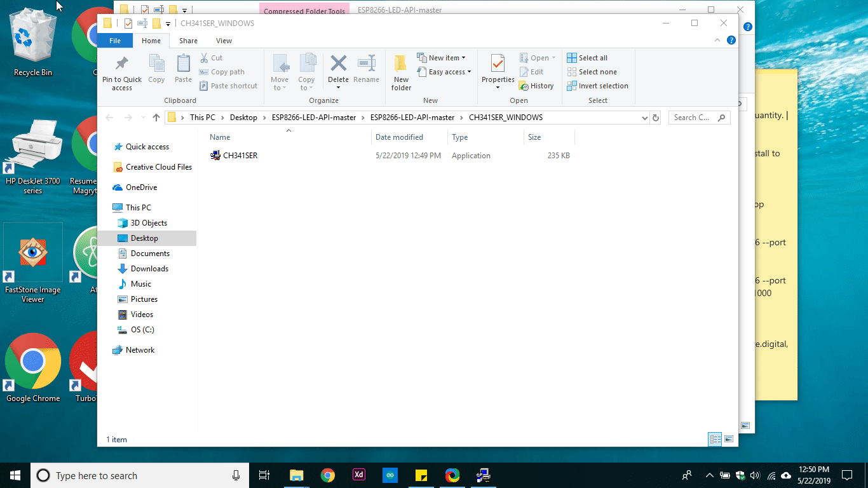This screenshot has height=488, width=868.
Task: Select OS (C:) drive in navigation pane
Action: pos(142,330)
